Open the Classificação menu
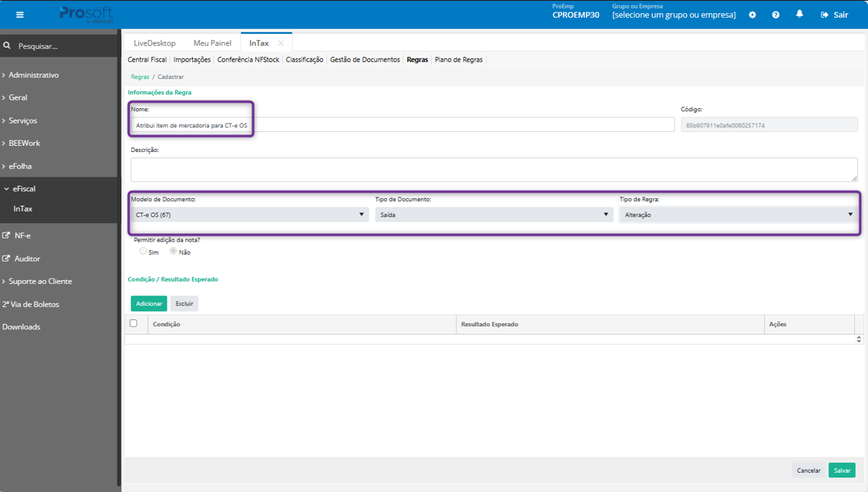 [x=304, y=60]
